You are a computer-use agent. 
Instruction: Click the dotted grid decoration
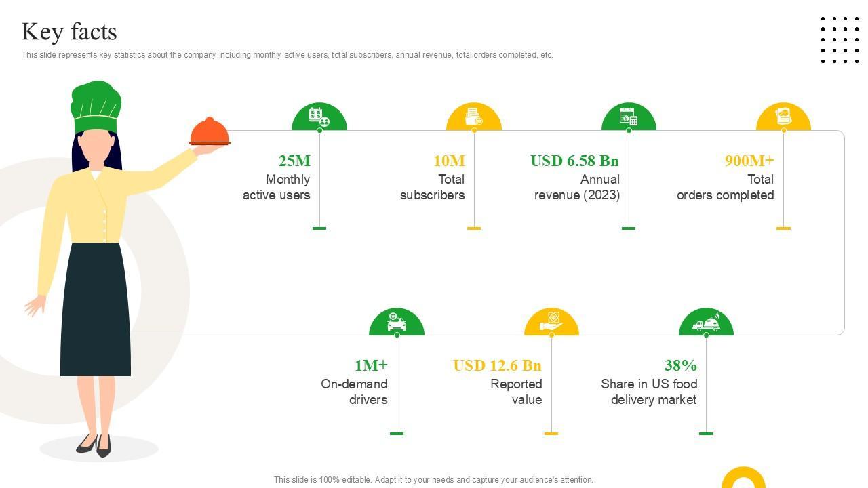point(840,40)
